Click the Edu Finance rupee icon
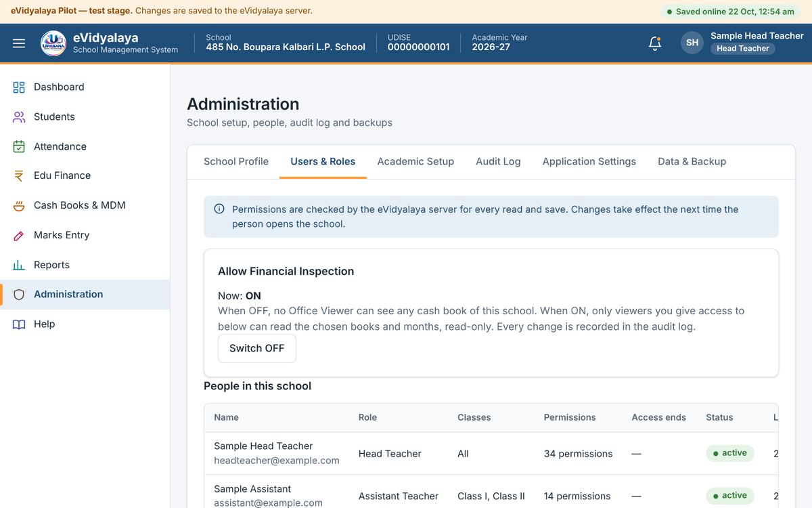The height and width of the screenshot is (508, 812). coord(19,176)
